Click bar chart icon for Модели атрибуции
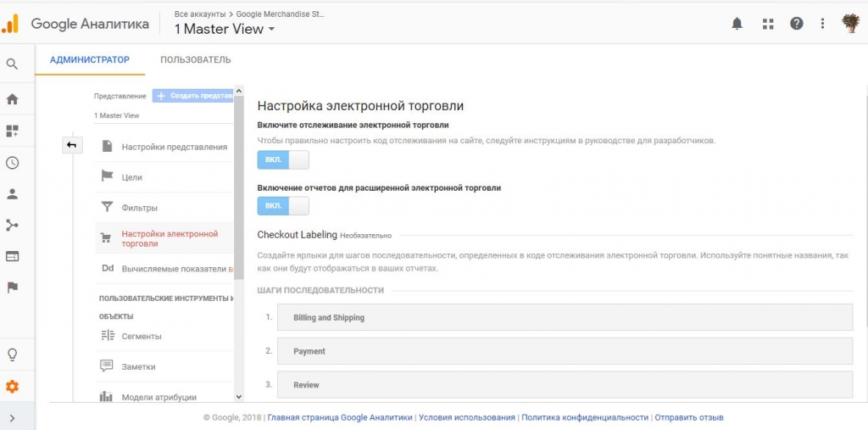 (x=106, y=396)
